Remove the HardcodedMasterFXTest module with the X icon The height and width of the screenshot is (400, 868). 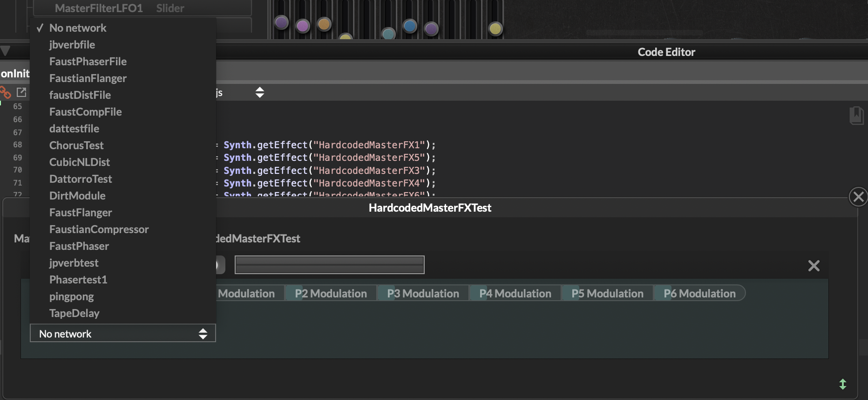(814, 266)
